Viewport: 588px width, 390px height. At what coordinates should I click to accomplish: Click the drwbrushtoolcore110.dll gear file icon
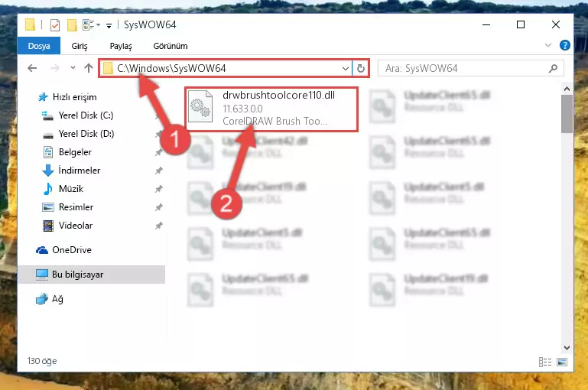200,107
